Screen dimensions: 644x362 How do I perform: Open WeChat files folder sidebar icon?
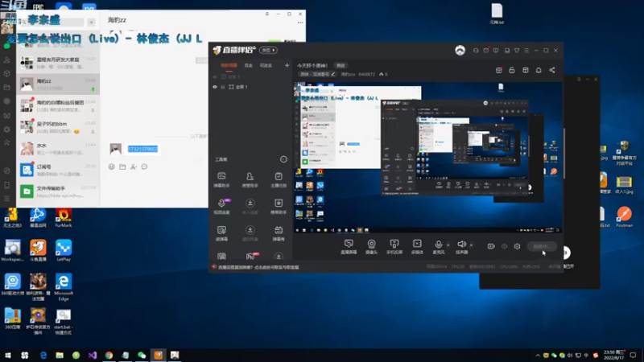(6, 88)
